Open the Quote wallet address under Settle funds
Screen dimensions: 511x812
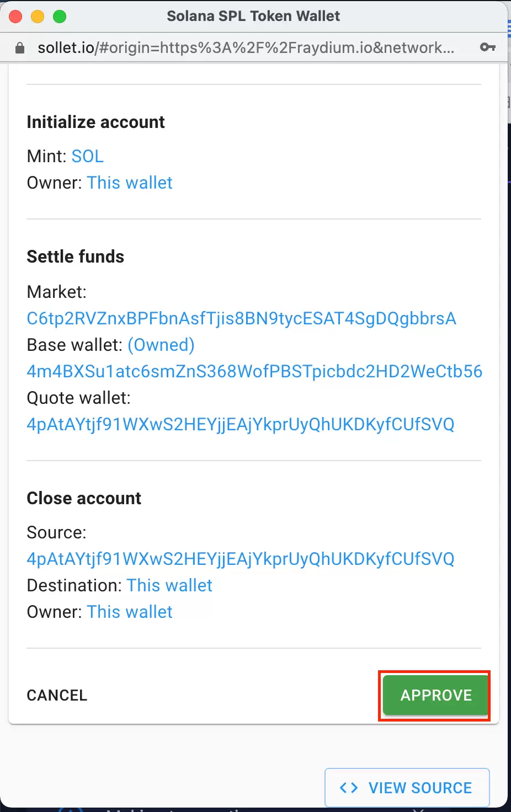(240, 424)
